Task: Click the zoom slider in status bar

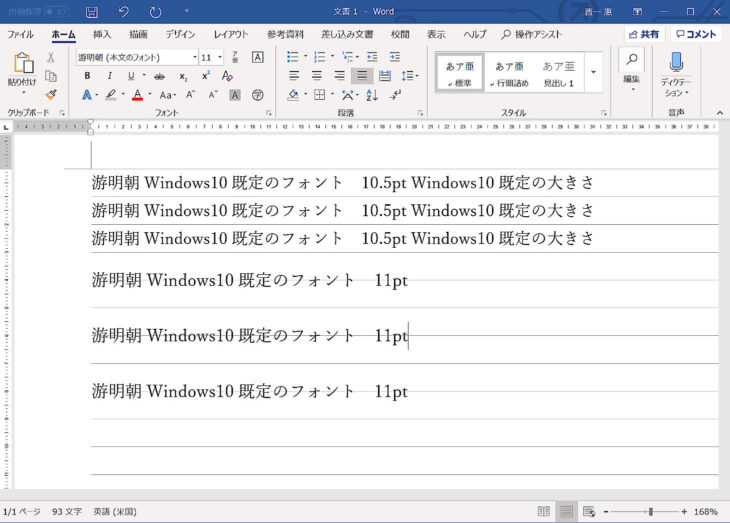Action: pyautogui.click(x=650, y=512)
